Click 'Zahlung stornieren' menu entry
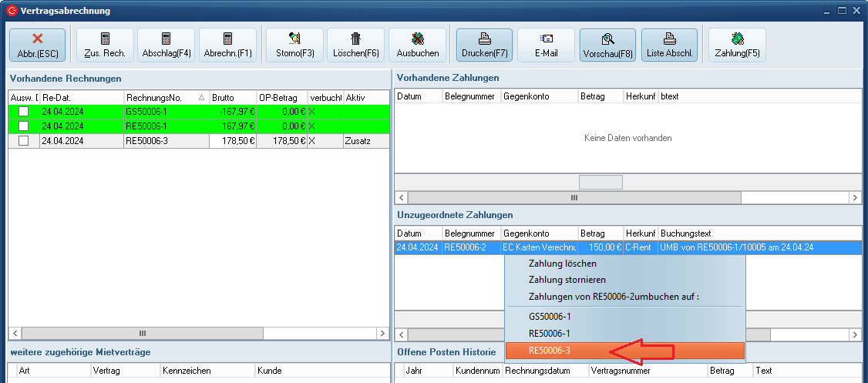This screenshot has width=868, height=383. (x=567, y=280)
